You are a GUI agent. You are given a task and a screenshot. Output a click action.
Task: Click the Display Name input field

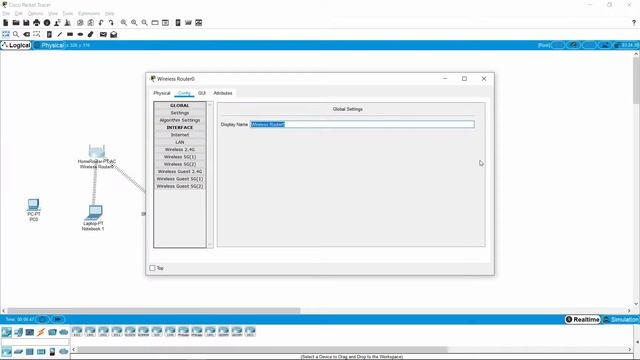pos(362,124)
